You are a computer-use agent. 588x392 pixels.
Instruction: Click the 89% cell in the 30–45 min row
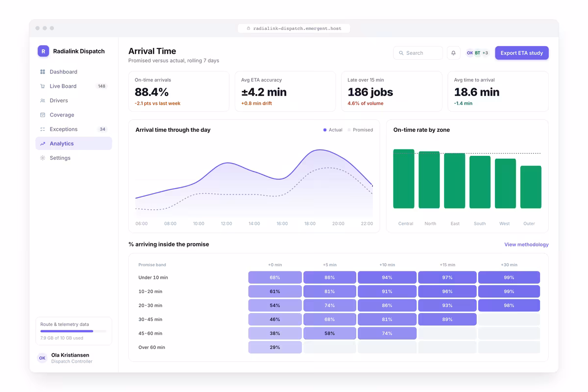(x=447, y=319)
